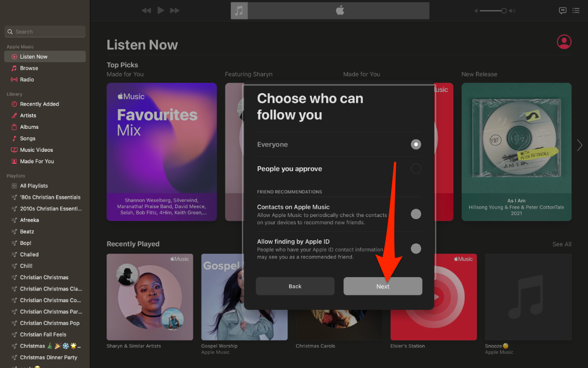Viewport: 588px width, 368px height.
Task: Open the lyrics speech bubble icon
Action: 563,10
